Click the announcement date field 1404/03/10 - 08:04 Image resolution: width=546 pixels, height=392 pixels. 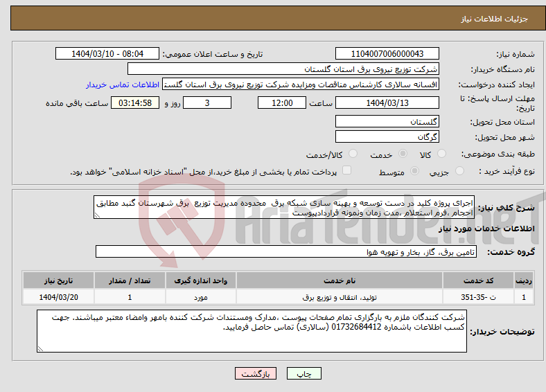107,53
